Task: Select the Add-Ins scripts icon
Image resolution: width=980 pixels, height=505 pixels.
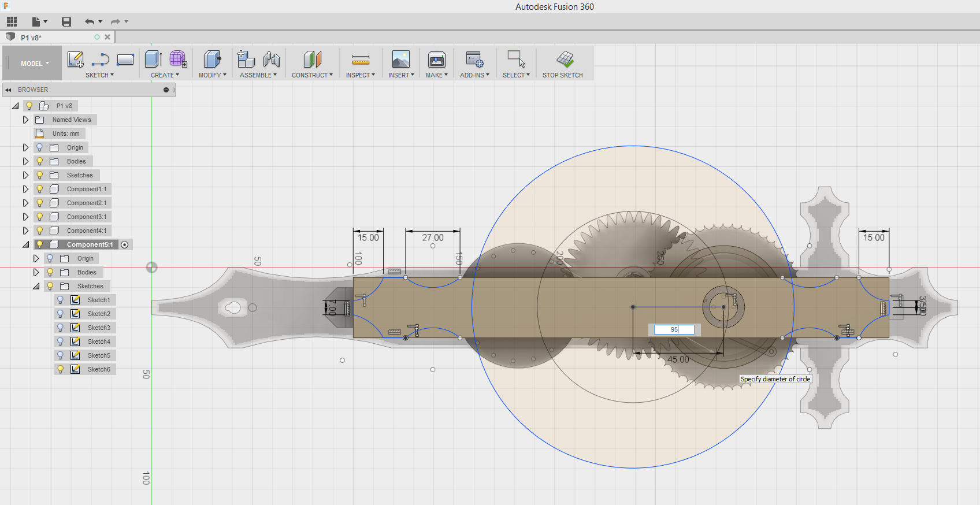Action: pos(474,59)
